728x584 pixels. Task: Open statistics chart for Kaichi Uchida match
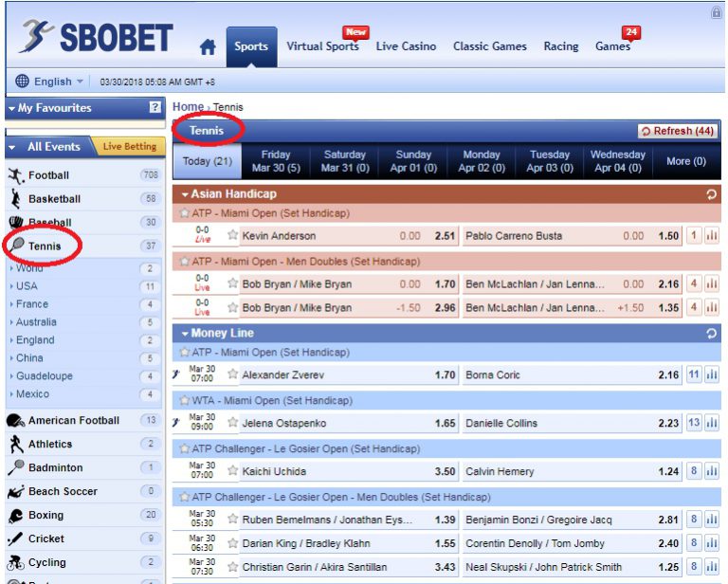pos(712,471)
